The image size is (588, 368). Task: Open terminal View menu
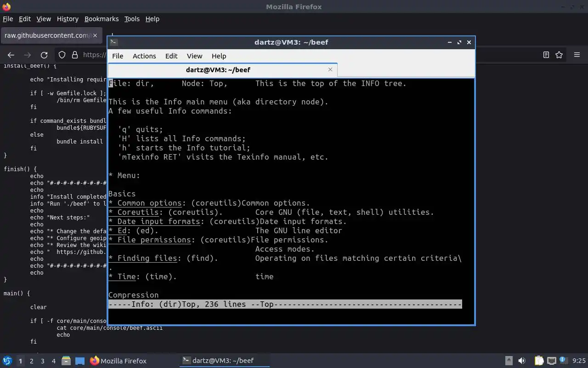[194, 56]
